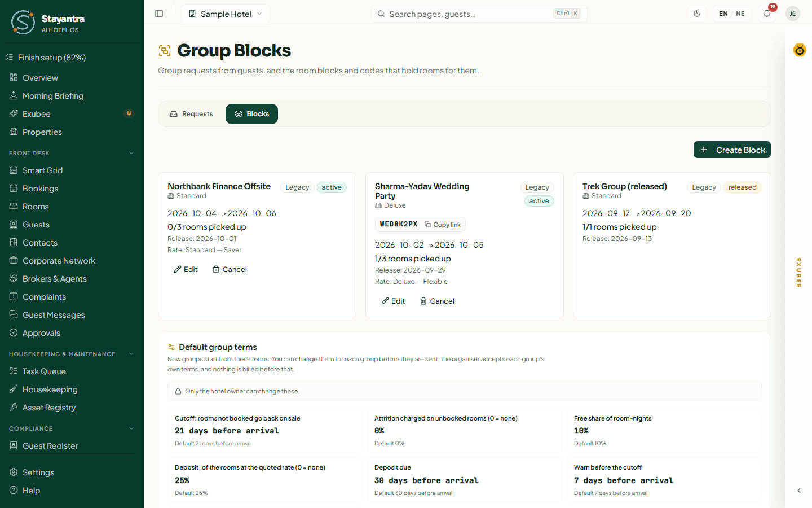Cancel the Northbank Finance Offsite block
812x508 pixels.
click(x=230, y=269)
